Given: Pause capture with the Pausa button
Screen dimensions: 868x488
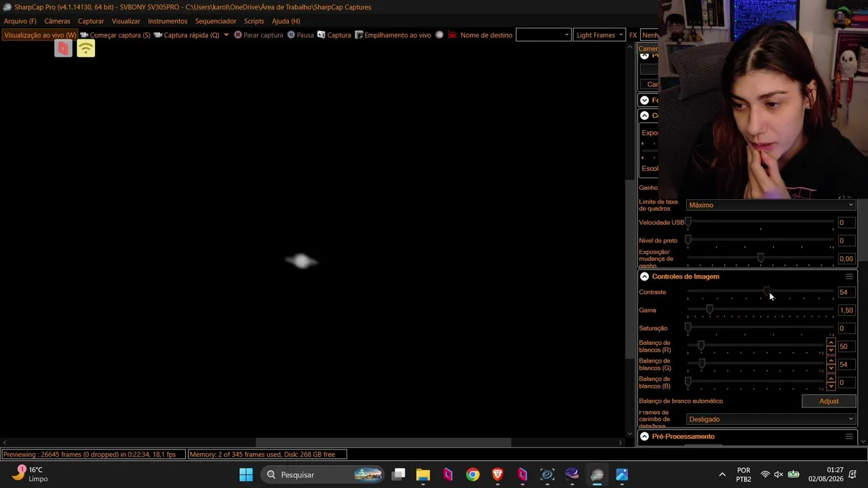Looking at the screenshot, I should [x=300, y=35].
